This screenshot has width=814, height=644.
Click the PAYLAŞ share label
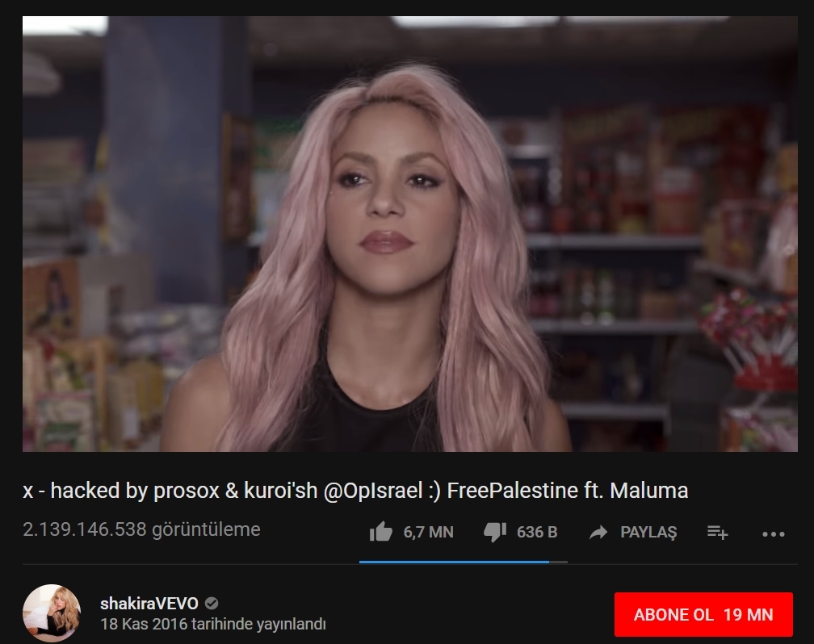point(648,533)
